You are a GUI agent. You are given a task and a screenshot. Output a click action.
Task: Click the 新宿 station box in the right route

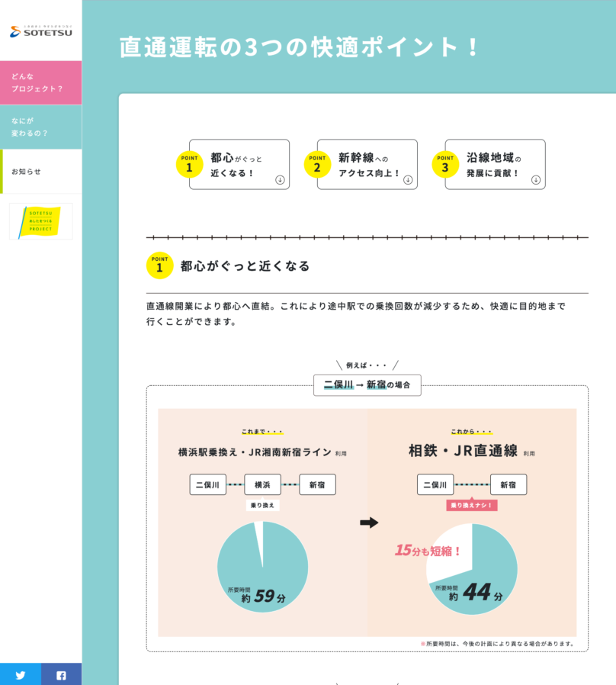click(509, 484)
